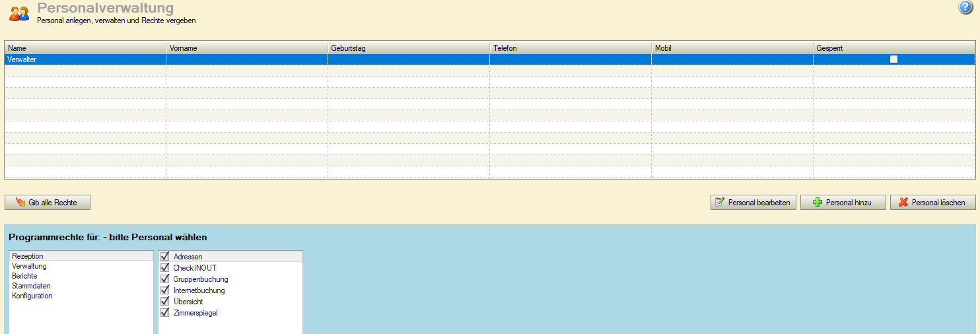Image resolution: width=980 pixels, height=334 pixels.
Task: Uncheck the CheckINOUT permission checkbox
Action: pos(165,268)
